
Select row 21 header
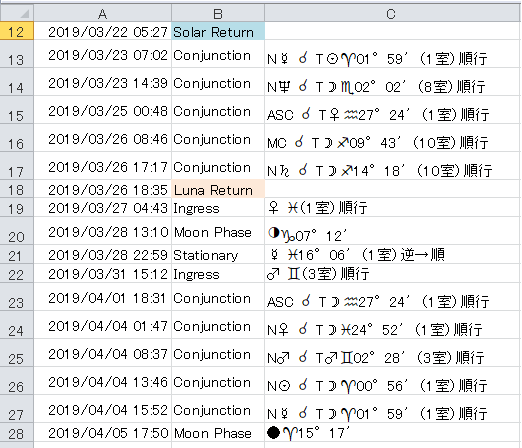click(x=16, y=255)
